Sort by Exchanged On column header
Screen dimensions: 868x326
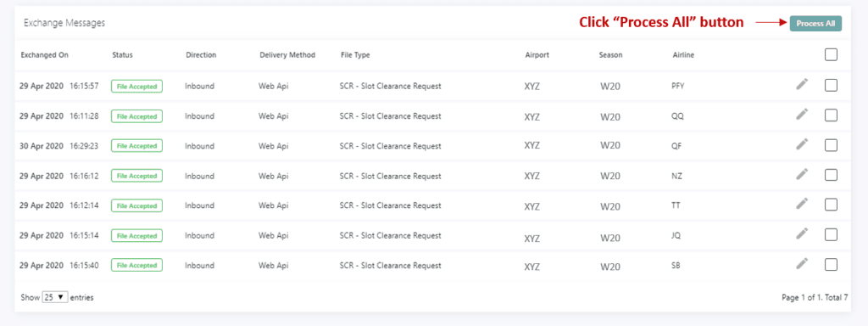[x=44, y=55]
